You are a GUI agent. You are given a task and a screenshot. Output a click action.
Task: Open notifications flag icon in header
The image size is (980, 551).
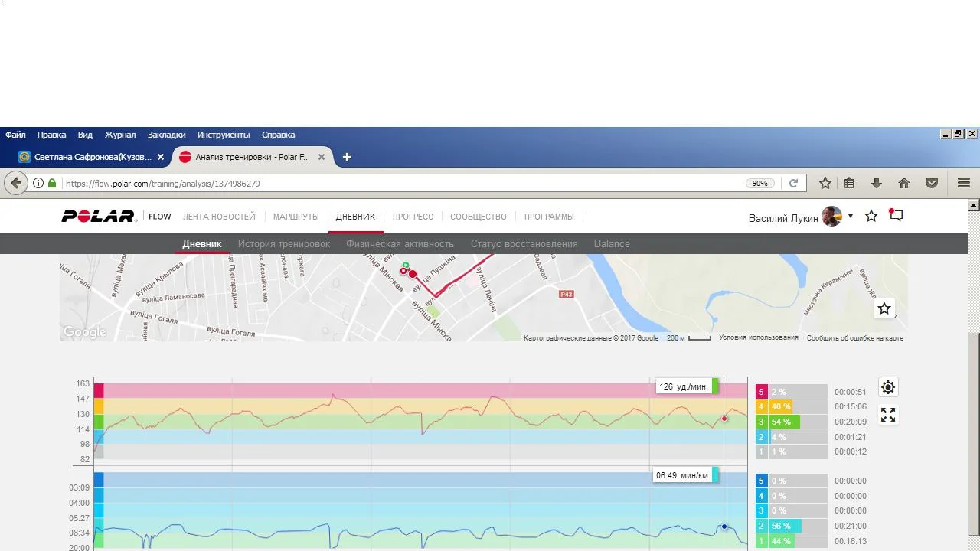click(x=896, y=216)
